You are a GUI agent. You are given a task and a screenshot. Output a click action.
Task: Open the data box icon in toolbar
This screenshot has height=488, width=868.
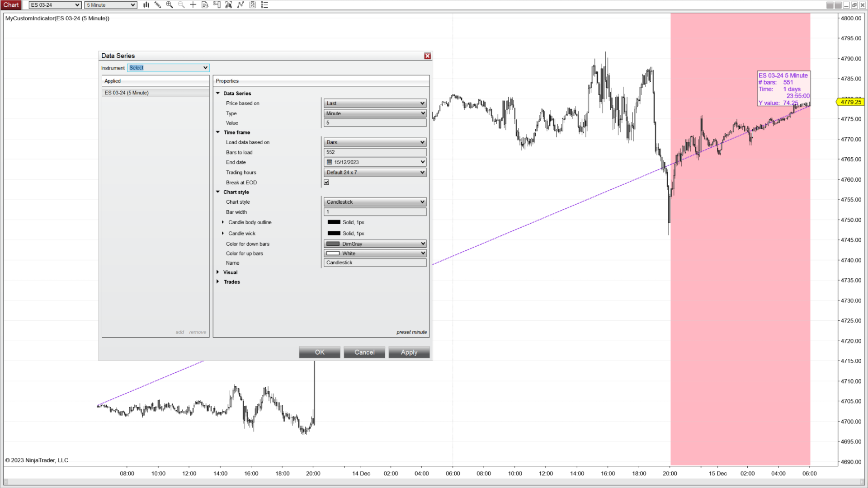(x=205, y=5)
